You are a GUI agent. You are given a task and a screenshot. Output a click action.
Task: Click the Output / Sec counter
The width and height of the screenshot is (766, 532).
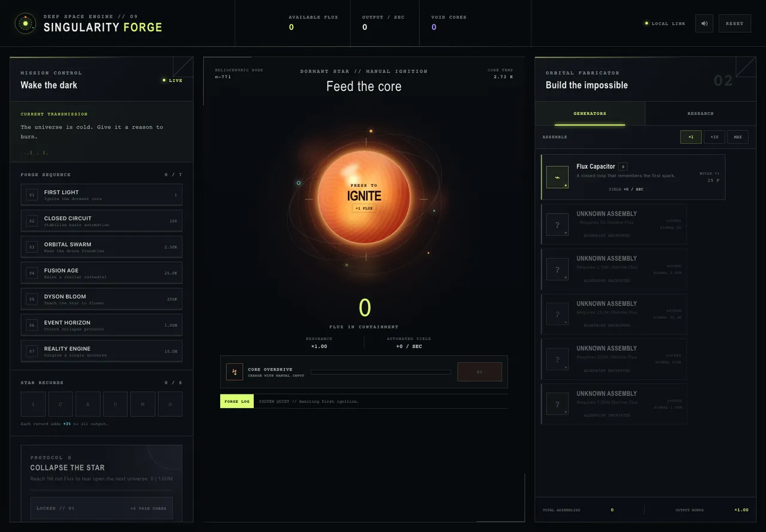tap(383, 23)
